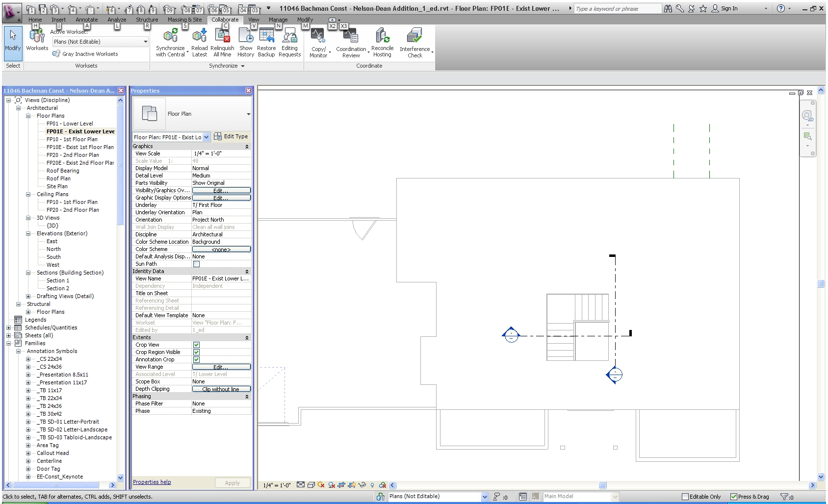
Task: Open the Properties help link
Action: [x=152, y=482]
